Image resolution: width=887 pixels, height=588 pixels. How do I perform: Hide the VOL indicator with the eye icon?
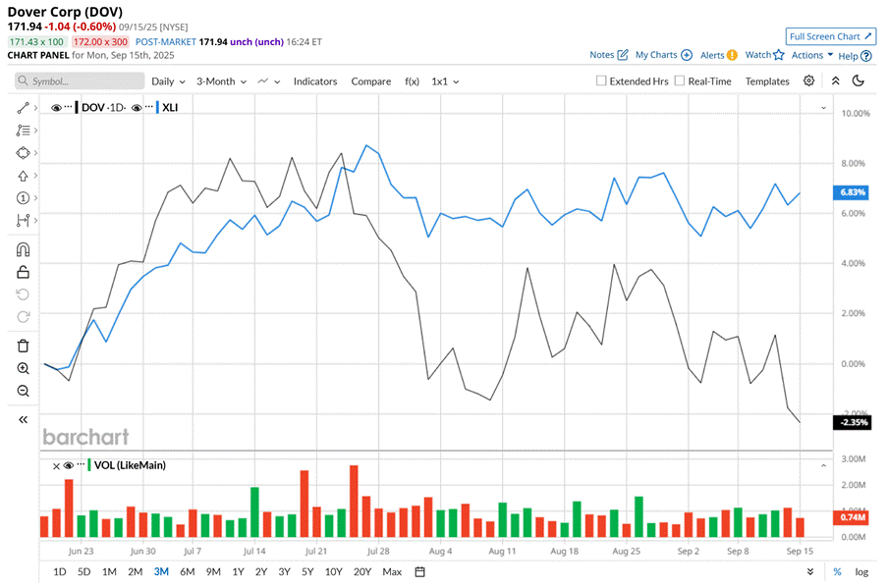pos(69,465)
